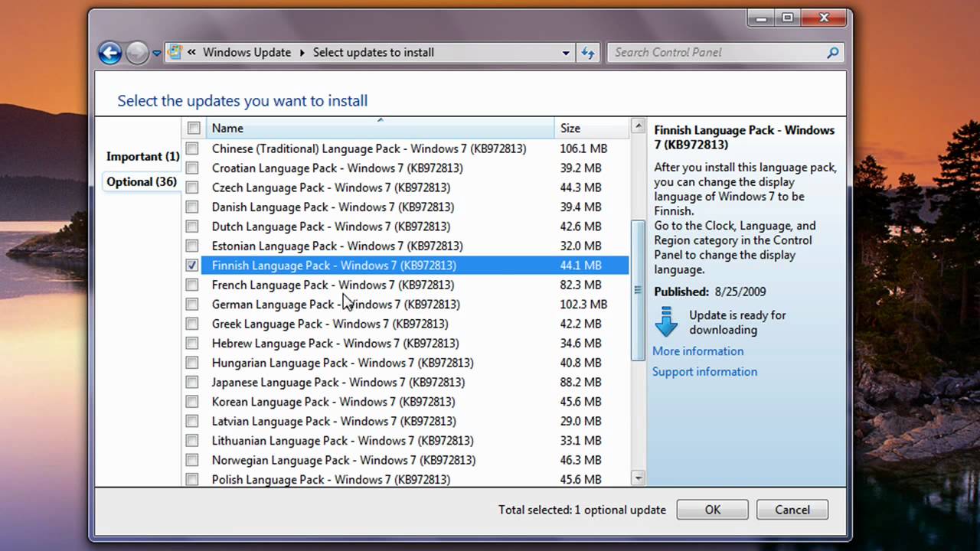Sort by the Size column header

[592, 128]
